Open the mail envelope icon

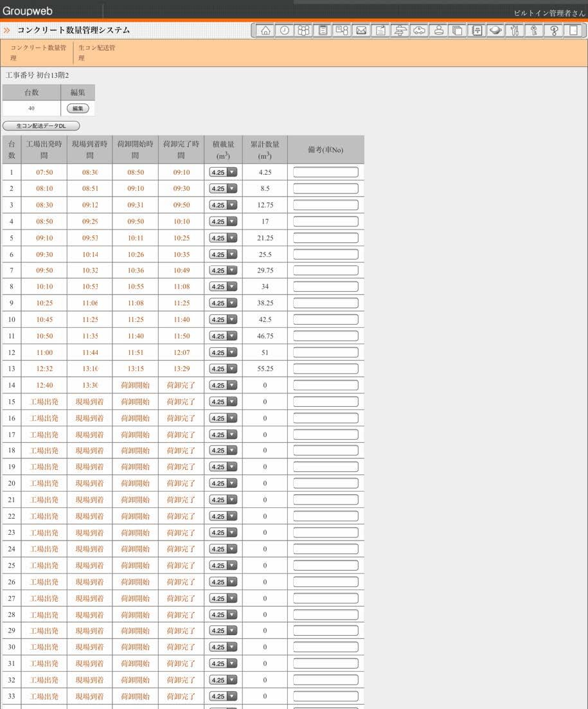(x=361, y=30)
